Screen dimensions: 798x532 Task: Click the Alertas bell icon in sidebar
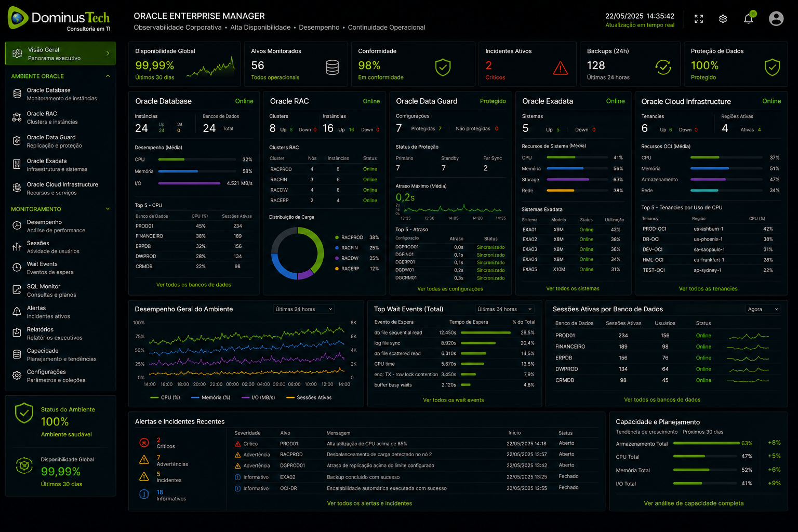click(x=17, y=312)
